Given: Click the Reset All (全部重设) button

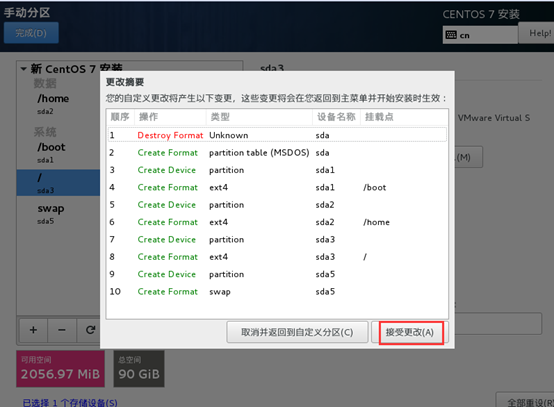Looking at the screenshot, I should (526, 401).
